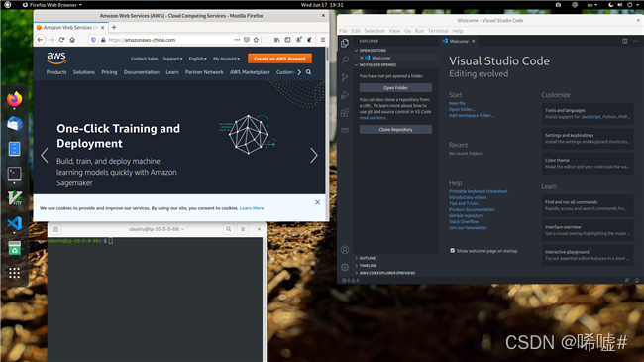Open Firefox Web Browser app menu in top bar
This screenshot has height=362, width=644.
point(52,5)
